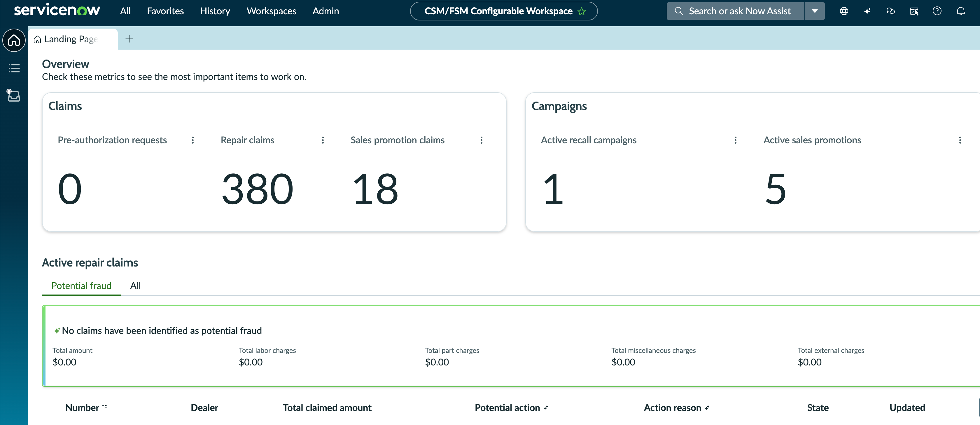Click the globe scope selector icon

[844, 11]
